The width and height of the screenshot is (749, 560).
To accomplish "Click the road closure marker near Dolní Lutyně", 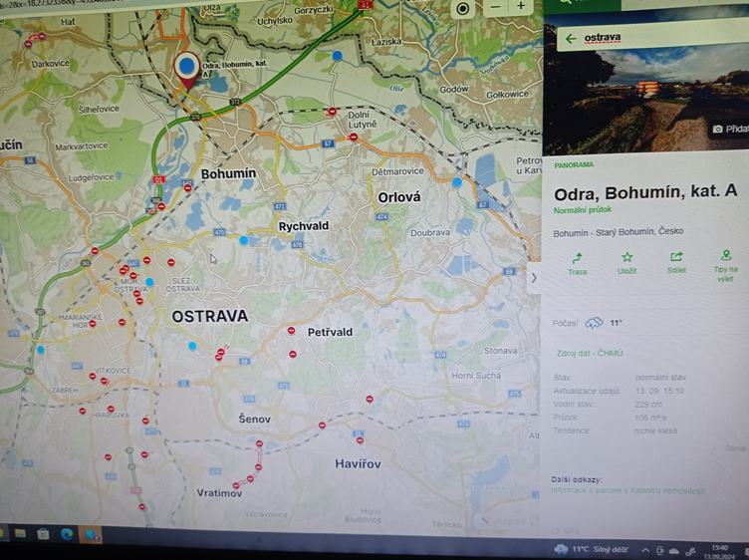I will tap(332, 112).
